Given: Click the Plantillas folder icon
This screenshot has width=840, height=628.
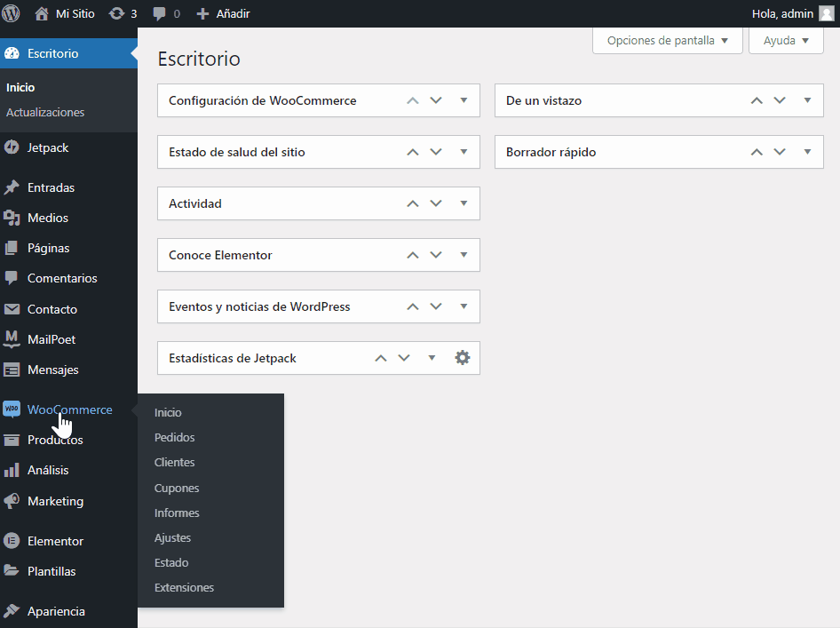Looking at the screenshot, I should click(x=12, y=570).
